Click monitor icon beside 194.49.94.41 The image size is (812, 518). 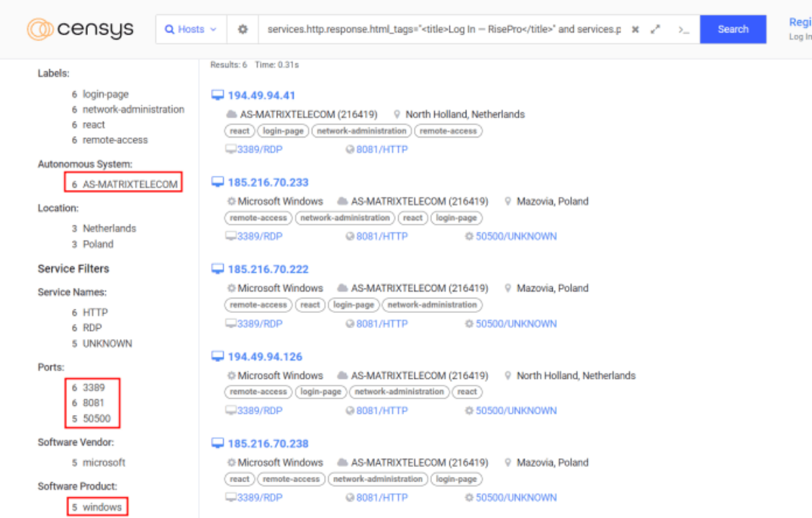click(217, 95)
